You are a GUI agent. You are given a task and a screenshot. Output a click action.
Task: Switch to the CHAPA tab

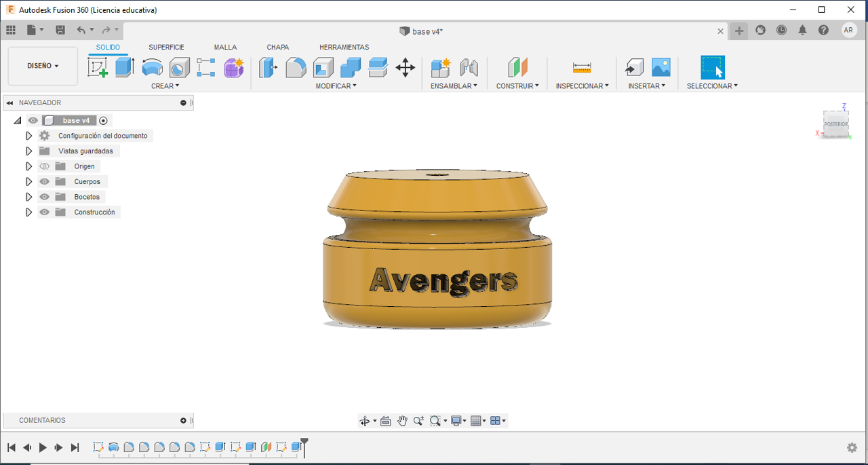[x=277, y=48]
